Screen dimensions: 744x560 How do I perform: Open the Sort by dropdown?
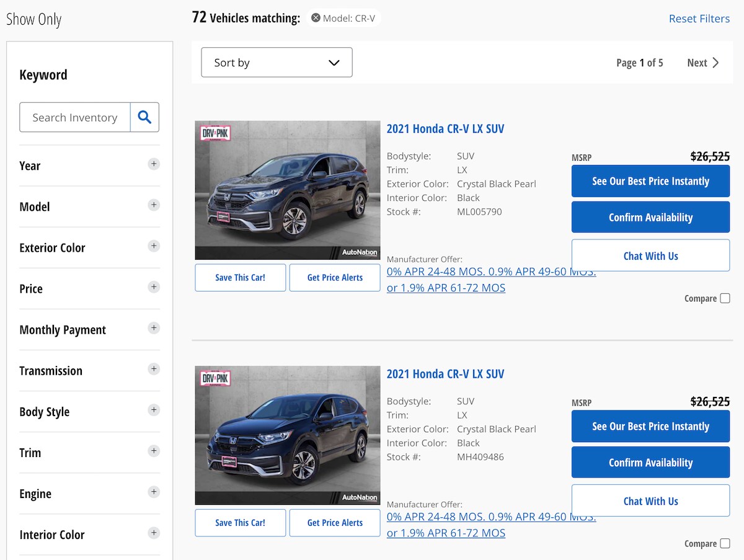coord(277,63)
